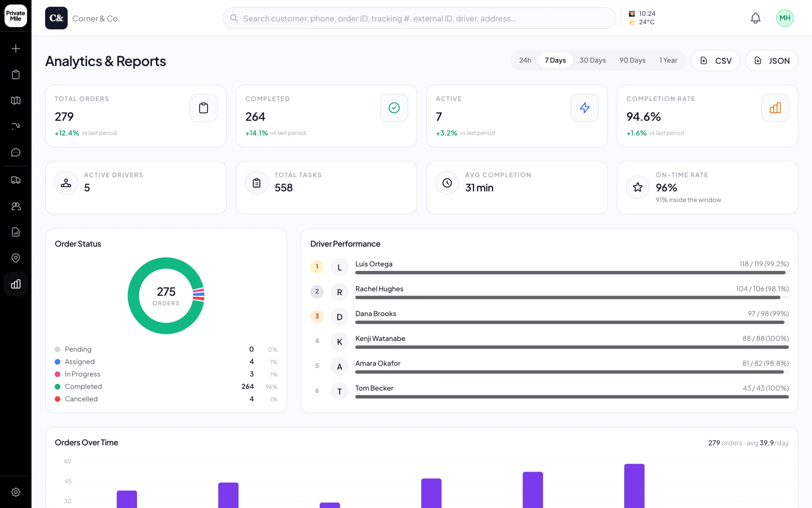812x508 pixels.
Task: Open the truck vehicles icon in sidebar
Action: [16, 180]
